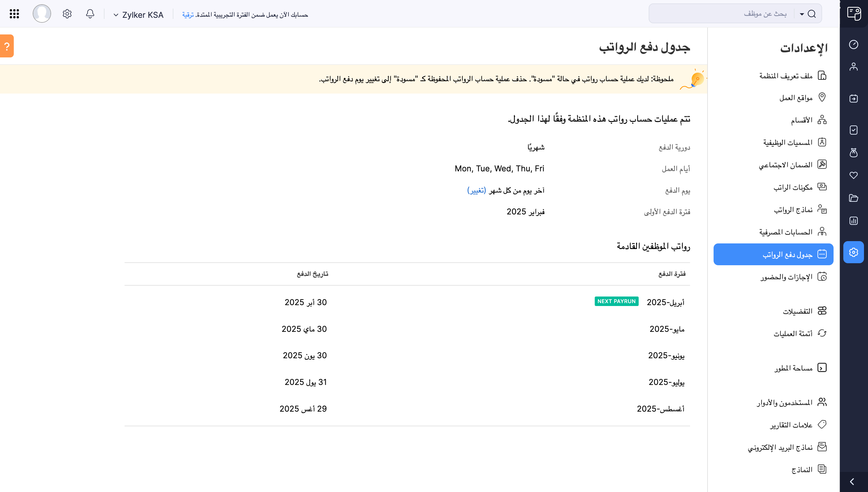This screenshot has width=868, height=492.
Task: Open the pay runs money bag icon
Action: pos(854,153)
